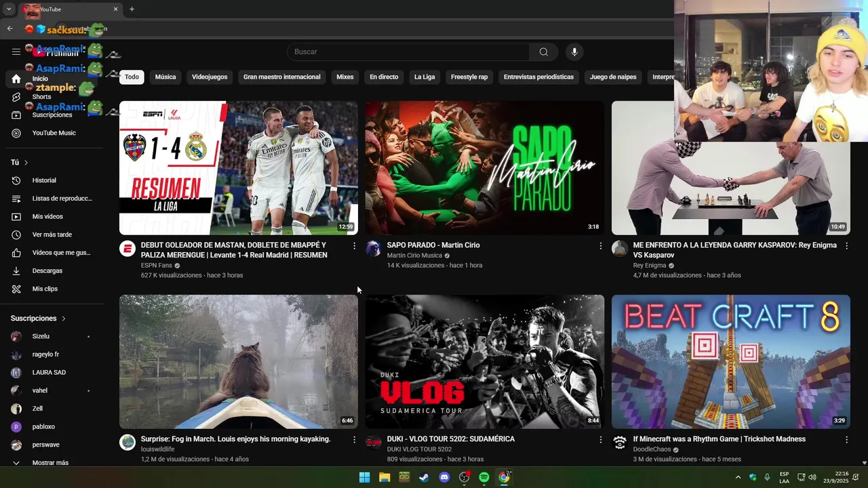Open options menu for SAPO PARADO video
This screenshot has width=868, height=488.
click(x=600, y=246)
